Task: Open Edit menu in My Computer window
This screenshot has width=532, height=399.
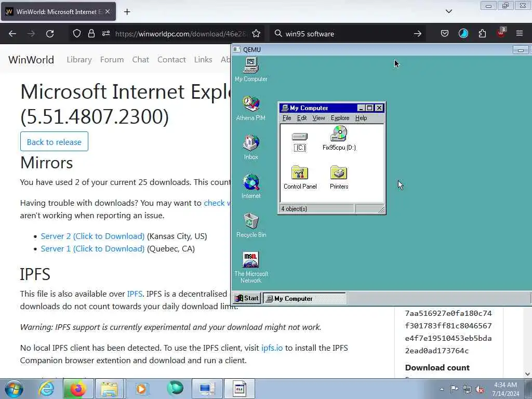Action: [x=302, y=118]
